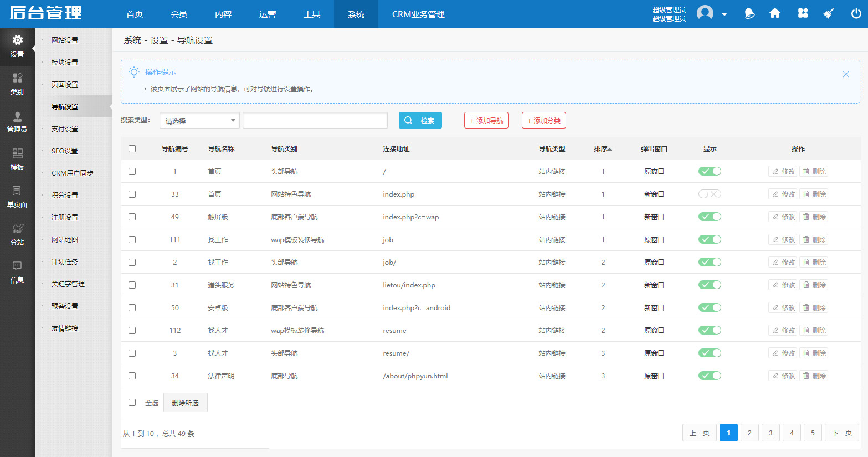
Task: Open the 管理员 sidebar icon
Action: (x=17, y=116)
